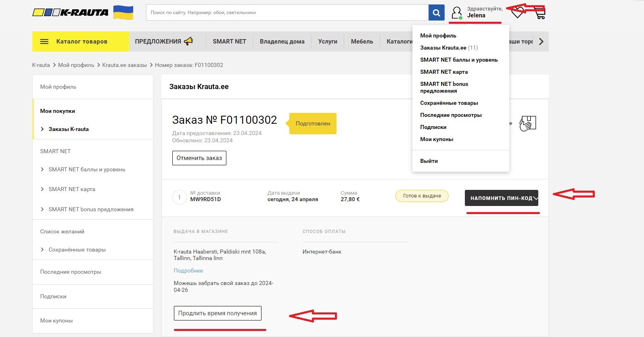
Task: Click the Подготовлен status tag
Action: pos(313,123)
